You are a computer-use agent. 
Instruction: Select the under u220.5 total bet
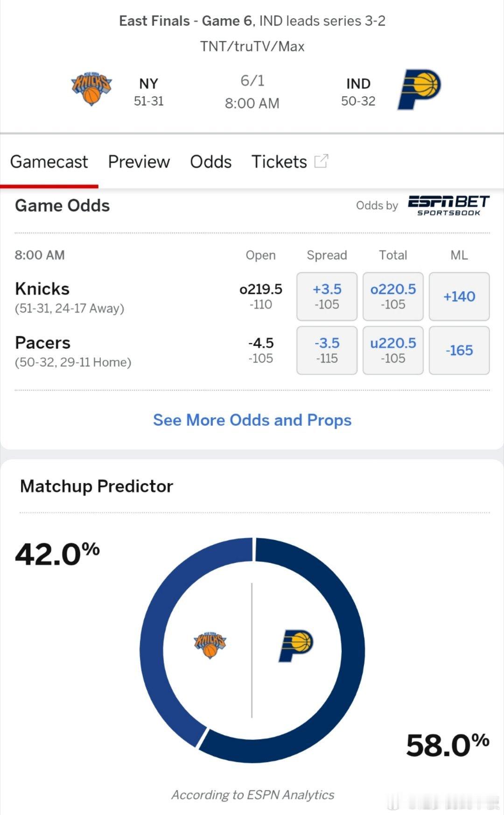393,350
